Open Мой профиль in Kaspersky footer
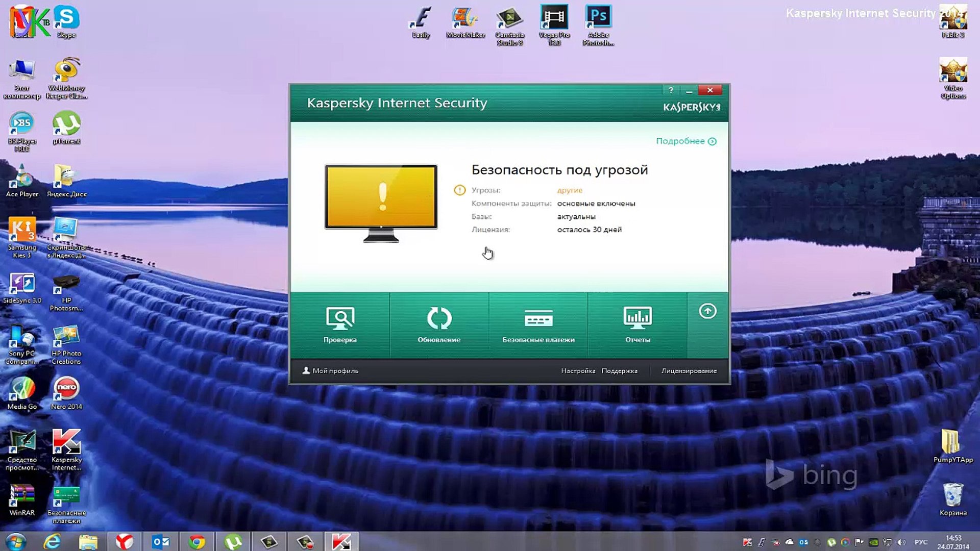Screen dimensions: 980x551 pyautogui.click(x=331, y=371)
